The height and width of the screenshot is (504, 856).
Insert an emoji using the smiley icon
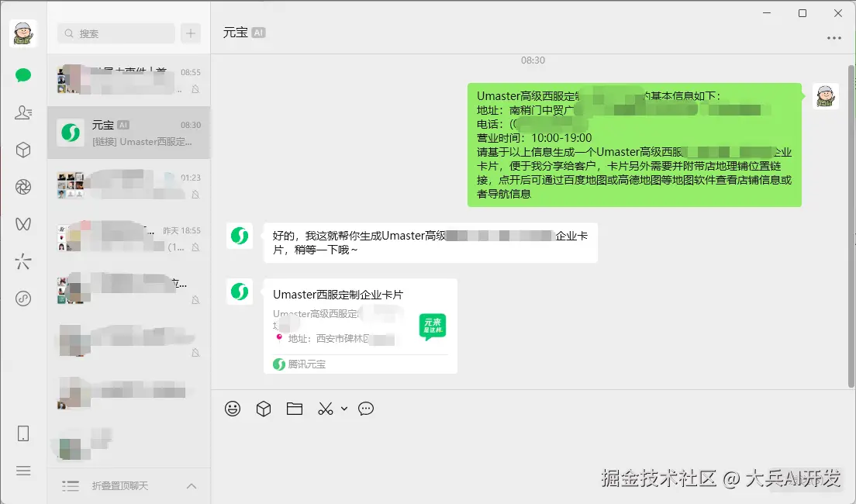coord(233,409)
